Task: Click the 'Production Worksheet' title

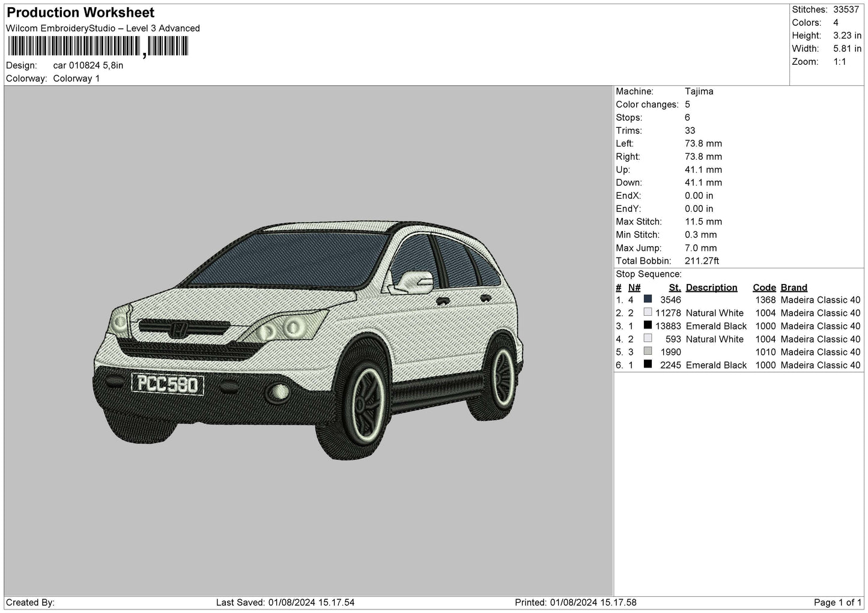Action: click(x=80, y=13)
